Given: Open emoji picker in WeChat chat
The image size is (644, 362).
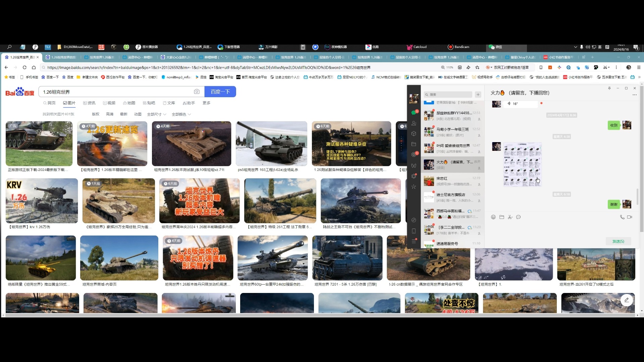Looking at the screenshot, I should pyautogui.click(x=493, y=217).
